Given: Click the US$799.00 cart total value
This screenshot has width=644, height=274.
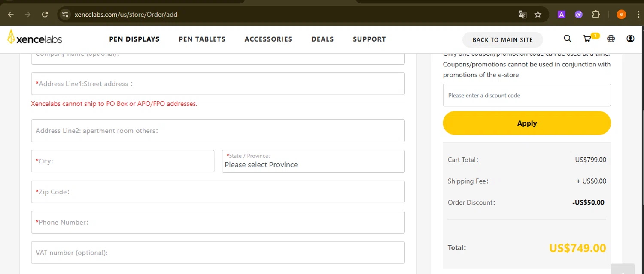Looking at the screenshot, I should coord(591,160).
